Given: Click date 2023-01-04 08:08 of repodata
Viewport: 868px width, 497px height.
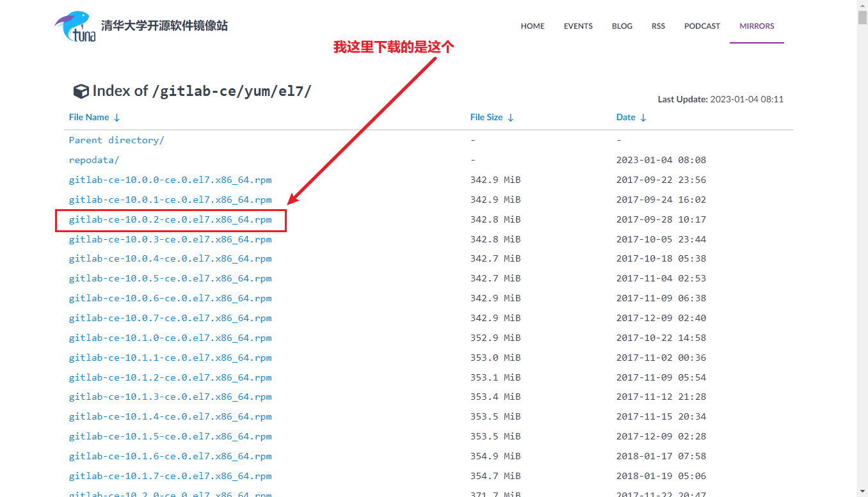Looking at the screenshot, I should tap(661, 160).
